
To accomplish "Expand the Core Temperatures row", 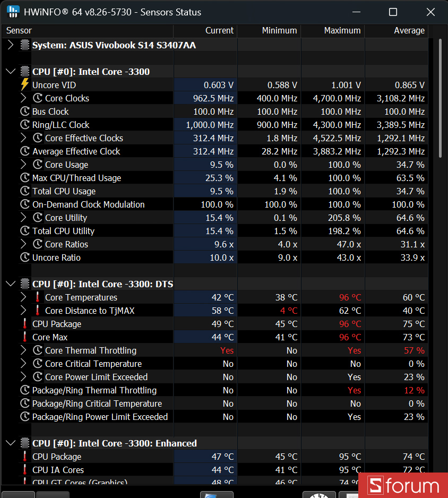I will pos(23,297).
